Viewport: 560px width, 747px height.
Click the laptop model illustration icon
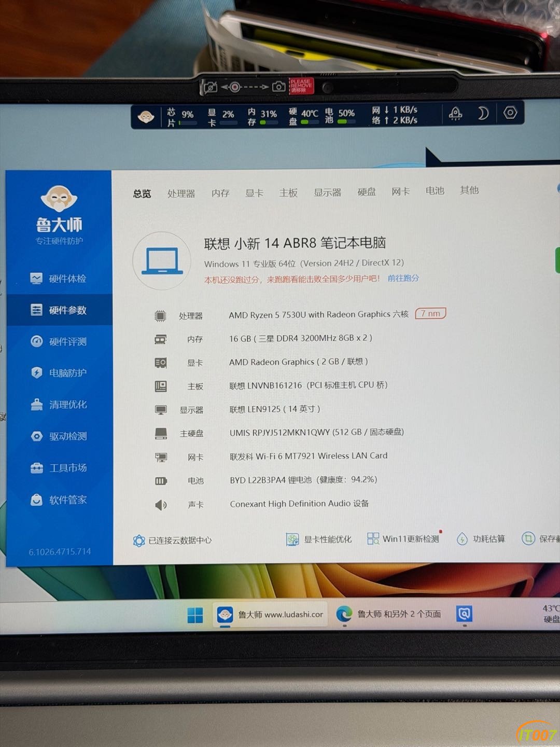click(x=162, y=260)
